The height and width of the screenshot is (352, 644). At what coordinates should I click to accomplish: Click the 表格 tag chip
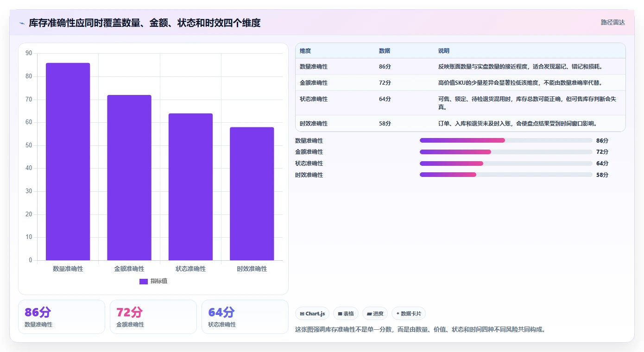(346, 314)
